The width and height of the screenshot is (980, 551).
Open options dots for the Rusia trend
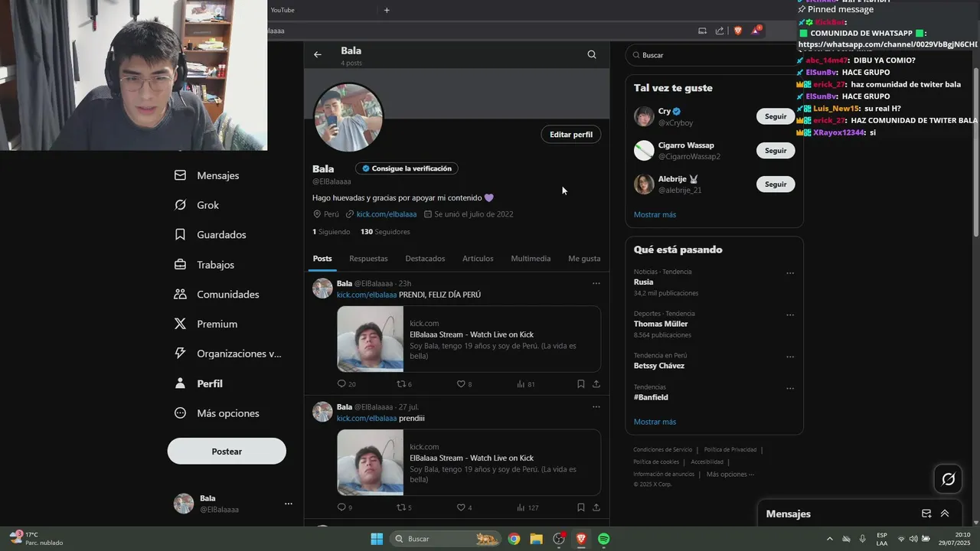[x=790, y=273]
